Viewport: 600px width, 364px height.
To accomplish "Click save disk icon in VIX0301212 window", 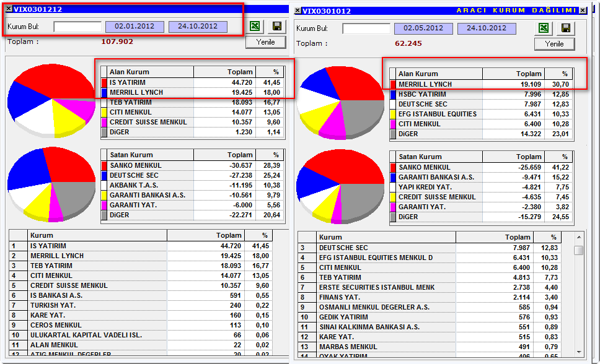I will coord(277,26).
